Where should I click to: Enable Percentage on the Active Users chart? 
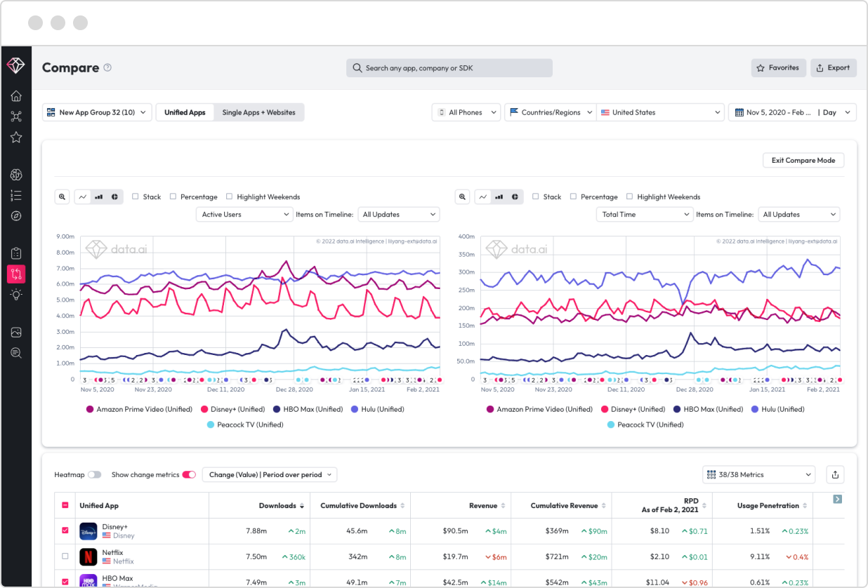coord(173,197)
